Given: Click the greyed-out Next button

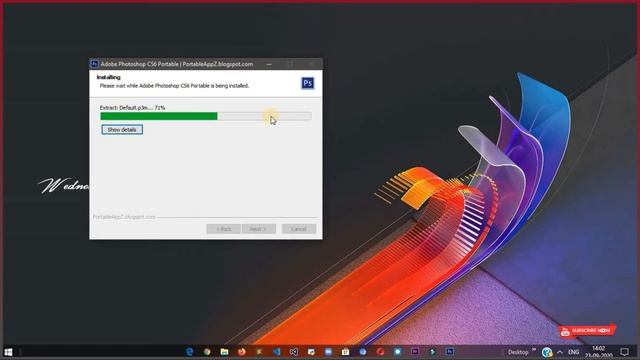Looking at the screenshot, I should 258,229.
